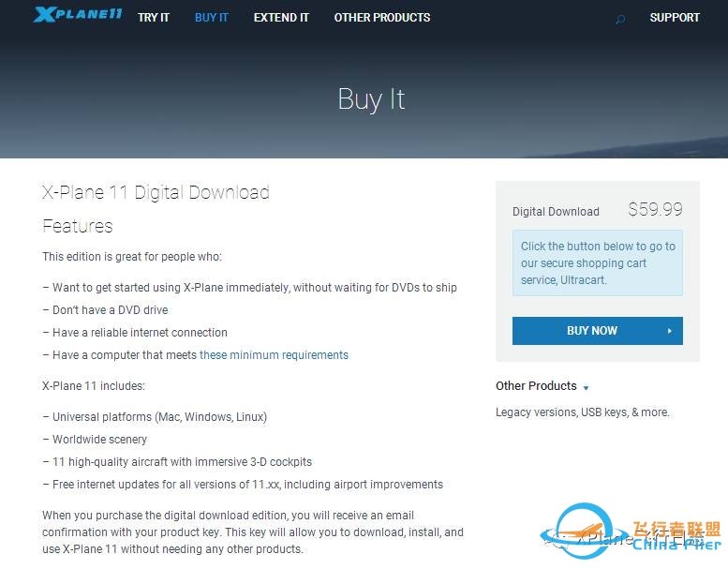728x569 pixels.
Task: Click 'Have a reliable internet connection' line
Action: [x=135, y=333]
